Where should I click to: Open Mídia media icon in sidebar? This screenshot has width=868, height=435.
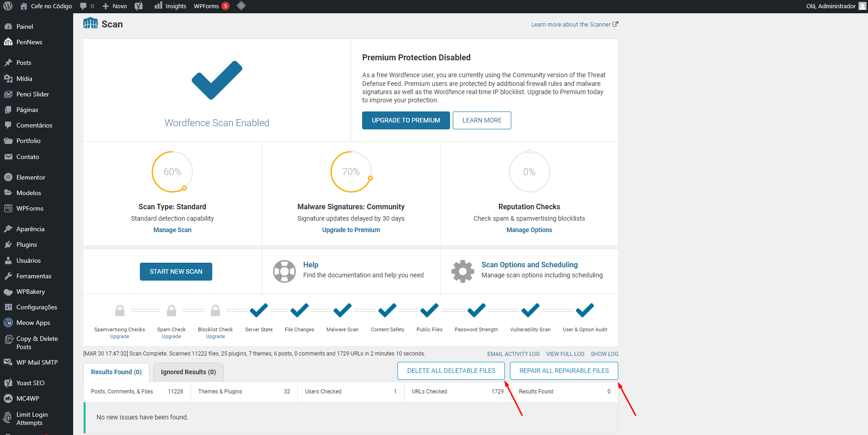point(8,79)
